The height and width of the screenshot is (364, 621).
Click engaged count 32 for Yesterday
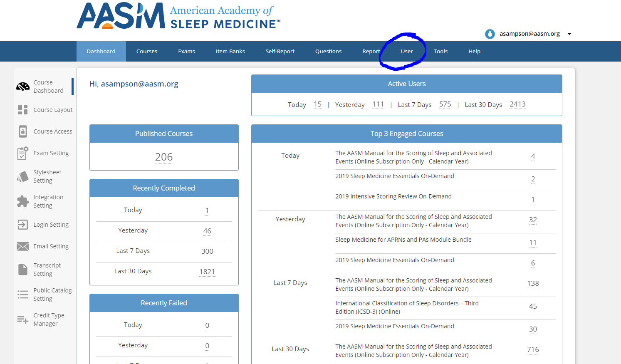pyautogui.click(x=533, y=220)
